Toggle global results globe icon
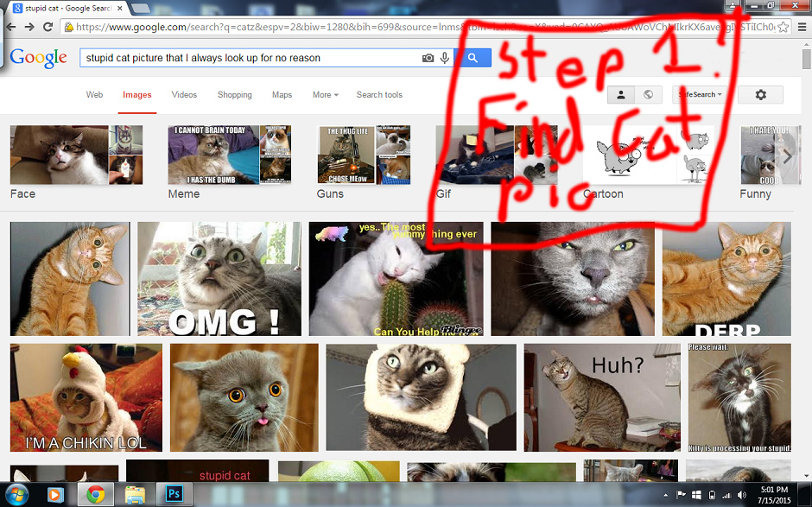Viewport: 812px width, 507px height. (x=648, y=95)
